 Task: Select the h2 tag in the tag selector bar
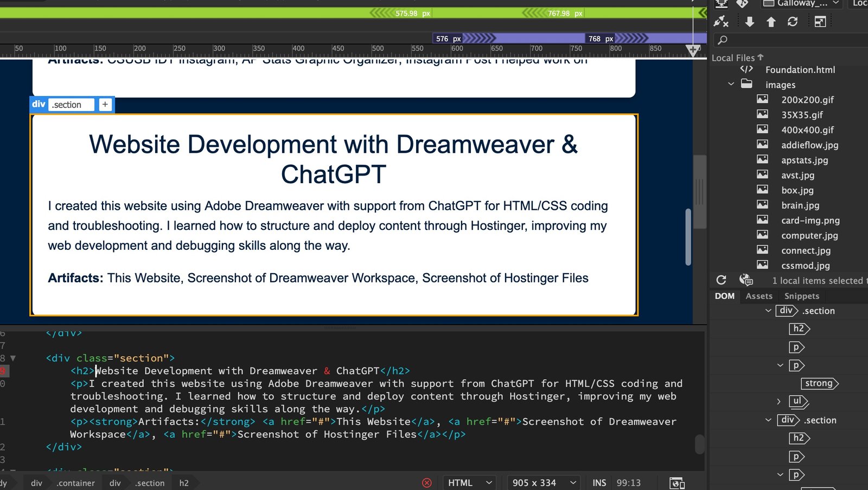[x=184, y=482]
